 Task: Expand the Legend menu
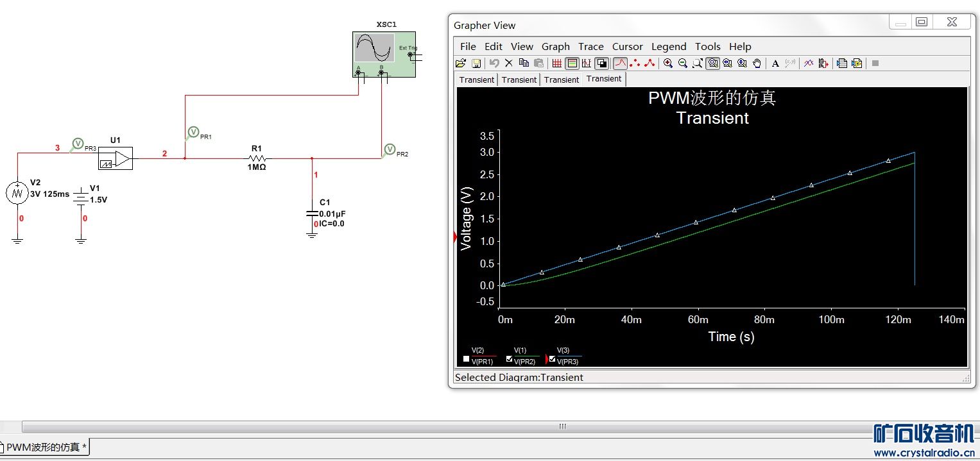tap(669, 46)
